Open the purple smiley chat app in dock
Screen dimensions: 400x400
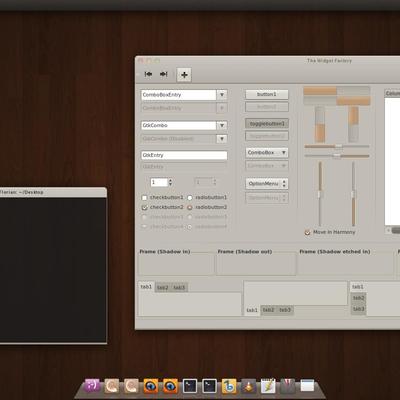click(92, 386)
